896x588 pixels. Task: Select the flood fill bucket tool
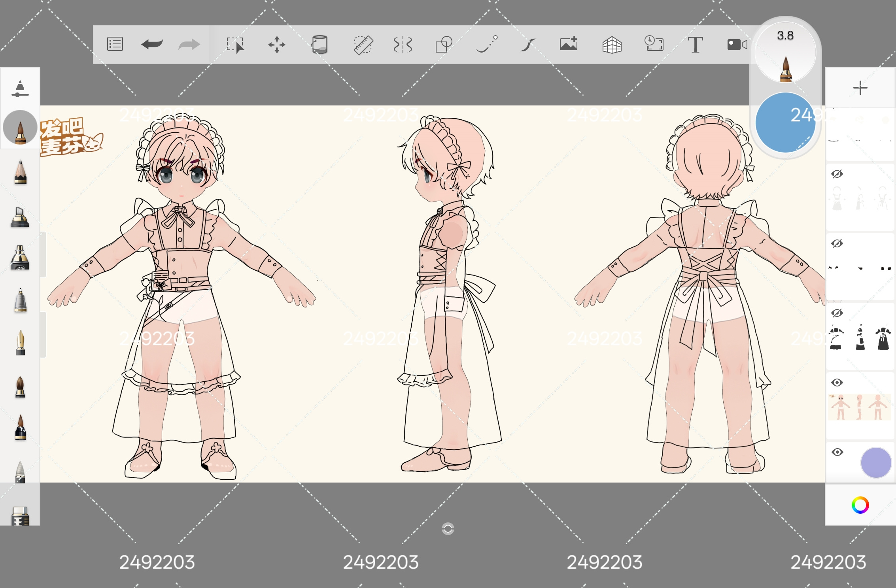click(319, 45)
